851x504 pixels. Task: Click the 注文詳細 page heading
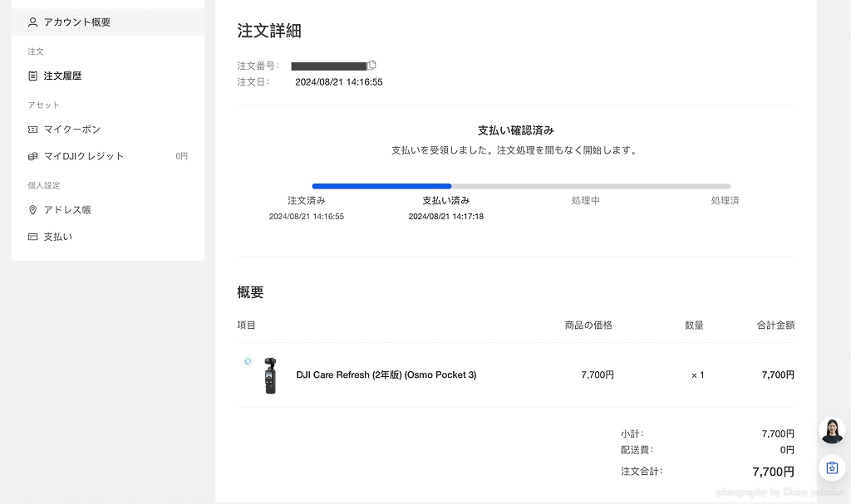click(269, 31)
